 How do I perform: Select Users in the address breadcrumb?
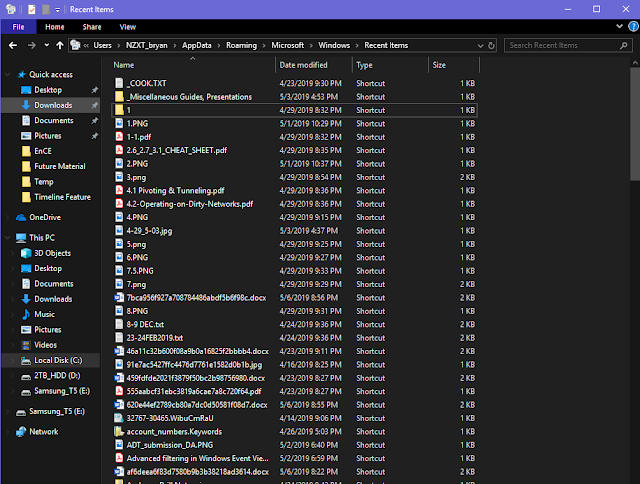(x=102, y=45)
